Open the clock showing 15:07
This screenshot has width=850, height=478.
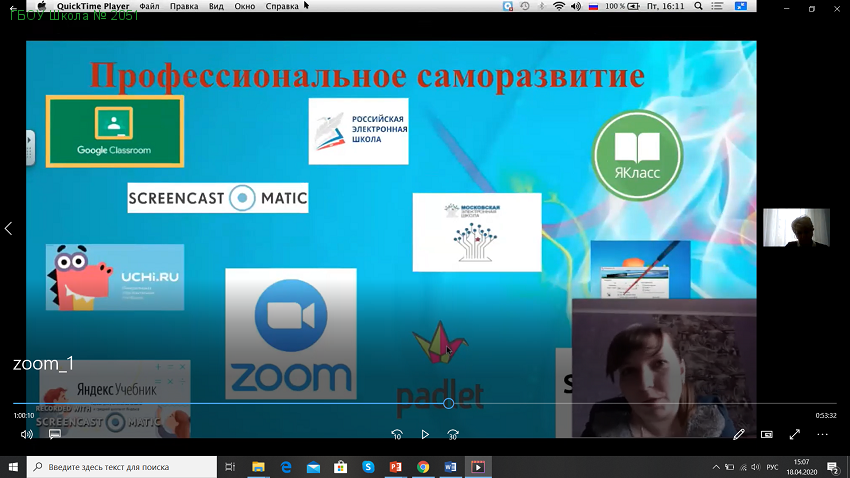(802, 467)
